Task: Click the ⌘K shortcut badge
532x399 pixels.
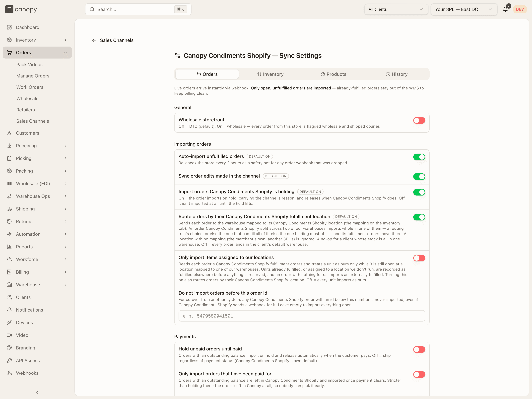Action: [x=181, y=9]
